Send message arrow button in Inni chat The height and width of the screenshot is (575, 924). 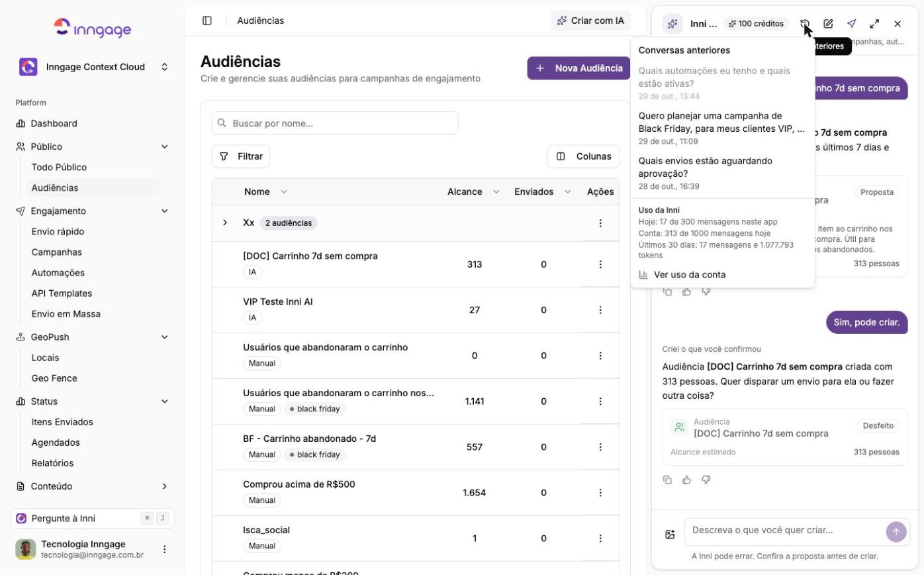pos(896,531)
